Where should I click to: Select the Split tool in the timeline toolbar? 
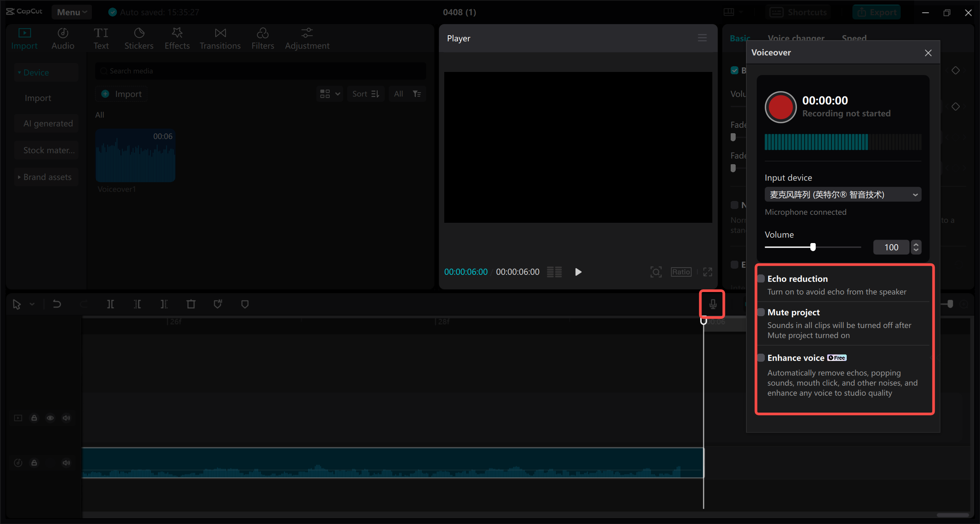pos(111,304)
